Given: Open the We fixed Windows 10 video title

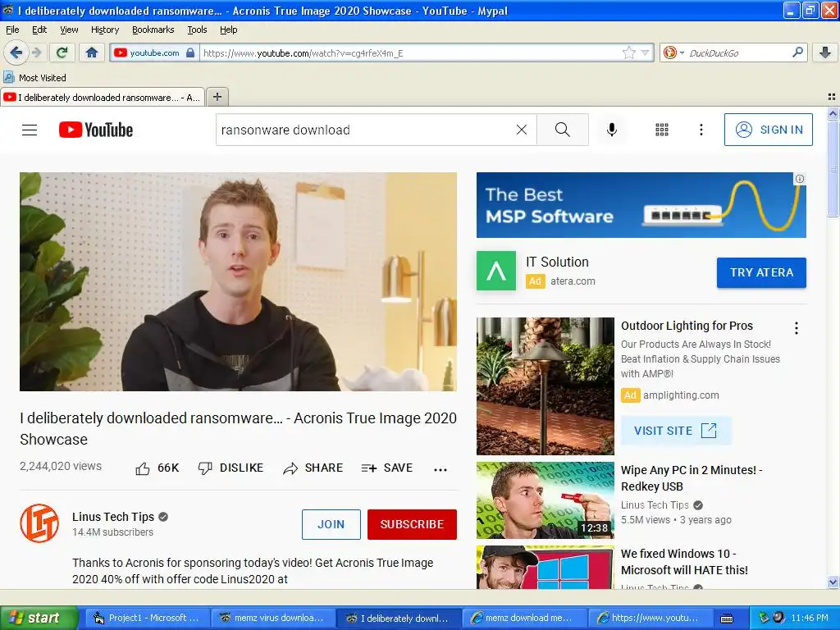Looking at the screenshot, I should (x=684, y=561).
